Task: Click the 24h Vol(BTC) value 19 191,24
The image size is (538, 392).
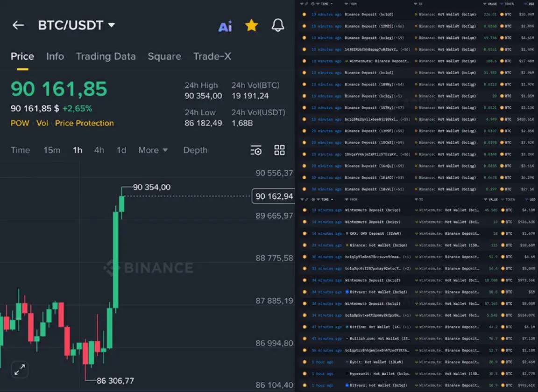Action: click(250, 96)
